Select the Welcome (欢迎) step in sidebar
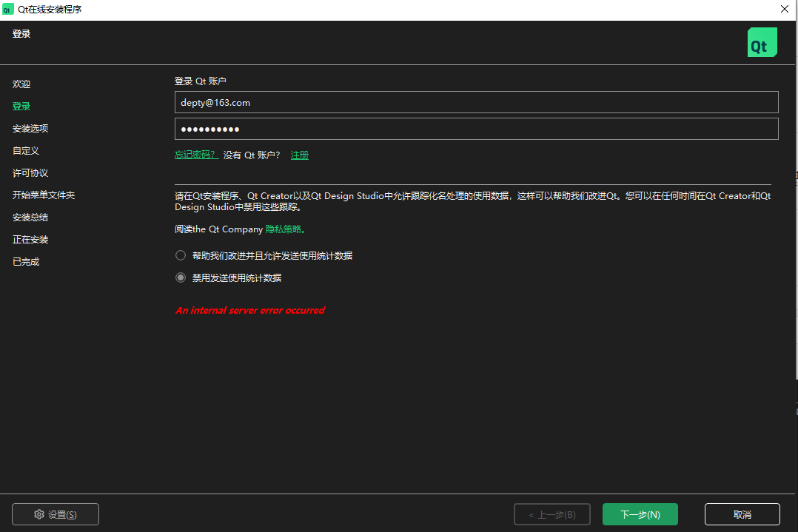798x532 pixels. 21,84
